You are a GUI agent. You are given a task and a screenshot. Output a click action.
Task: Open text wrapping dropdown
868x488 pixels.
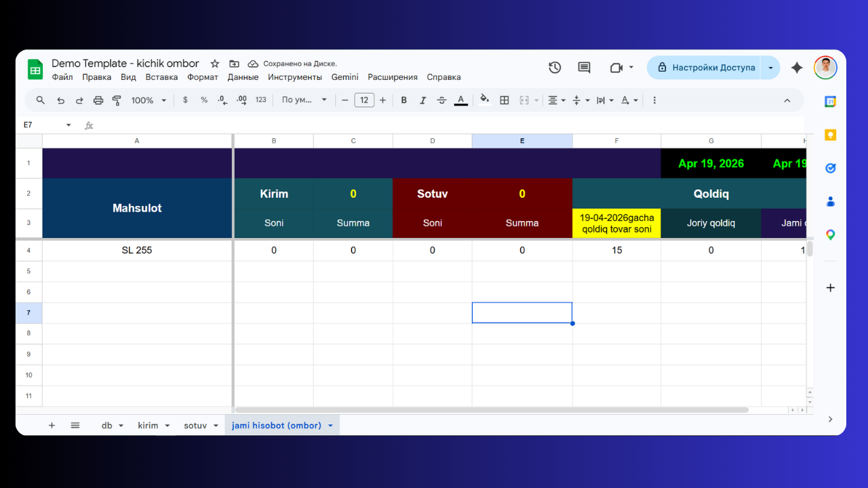tap(604, 100)
